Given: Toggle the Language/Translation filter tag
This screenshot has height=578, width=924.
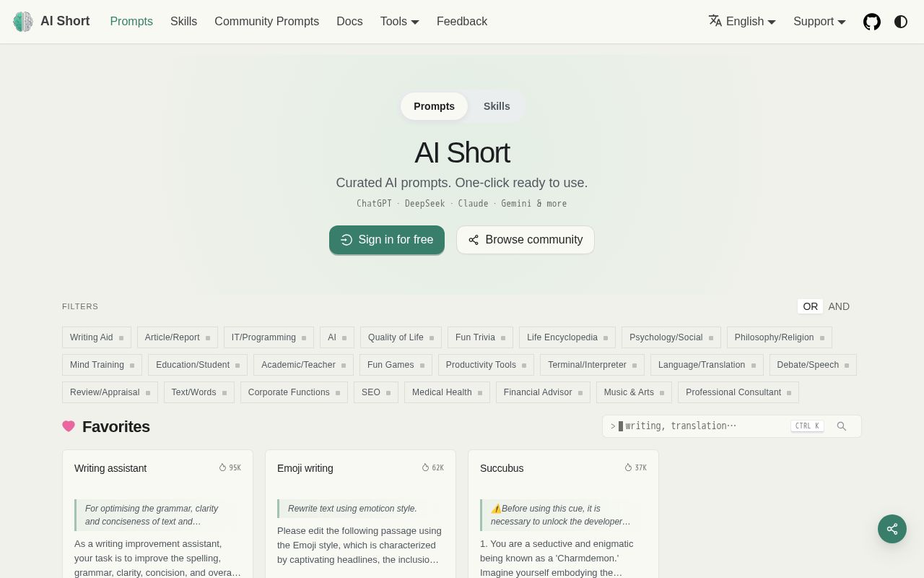Looking at the screenshot, I should [x=707, y=365].
